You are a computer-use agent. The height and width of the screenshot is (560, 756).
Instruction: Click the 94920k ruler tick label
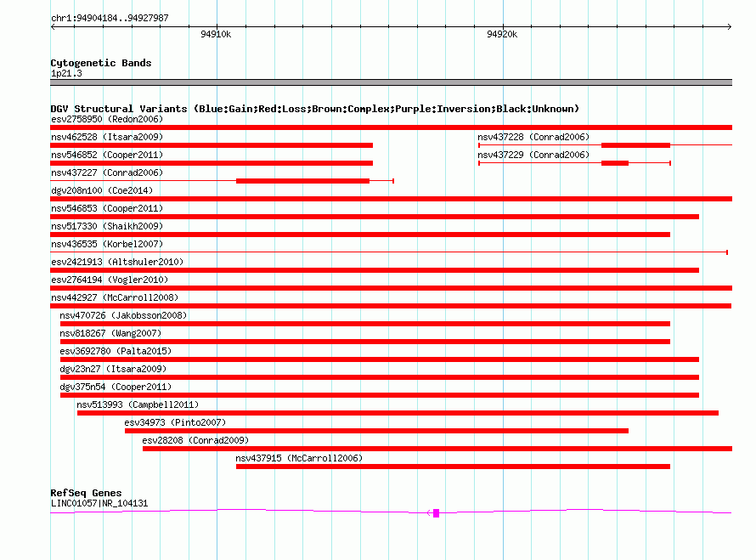(502, 34)
